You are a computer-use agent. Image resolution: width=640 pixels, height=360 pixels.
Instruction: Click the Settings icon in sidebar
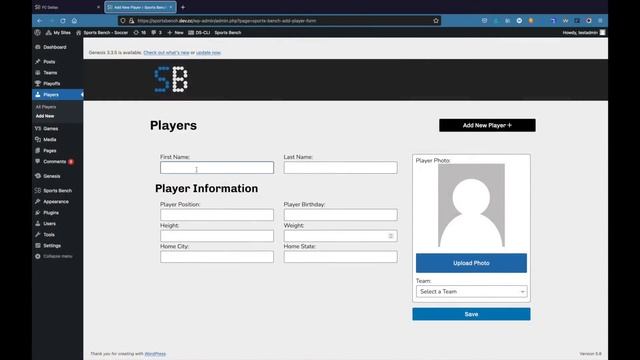38,245
